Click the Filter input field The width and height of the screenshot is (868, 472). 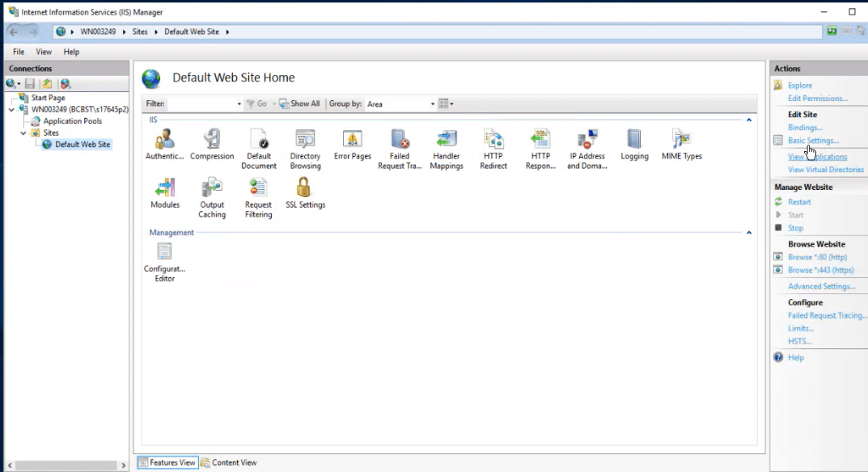[202, 104]
